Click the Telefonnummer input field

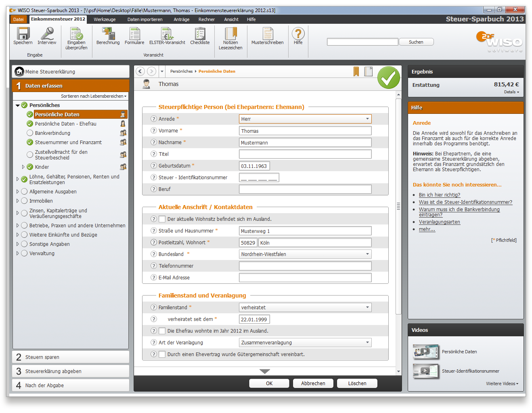pyautogui.click(x=305, y=266)
